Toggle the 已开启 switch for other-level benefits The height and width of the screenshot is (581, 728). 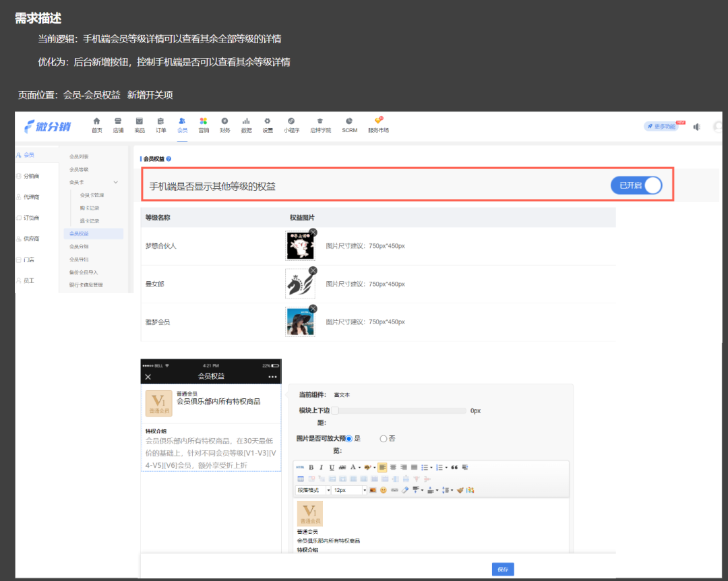tap(636, 185)
